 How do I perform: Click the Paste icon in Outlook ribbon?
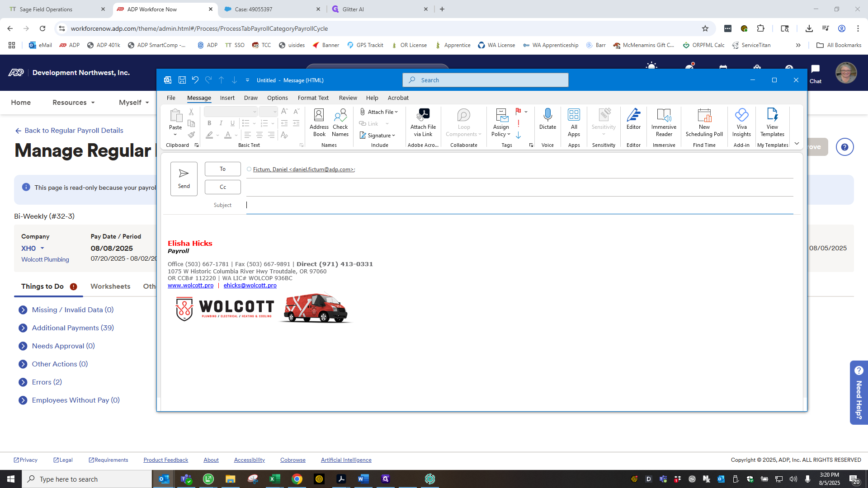(x=175, y=116)
